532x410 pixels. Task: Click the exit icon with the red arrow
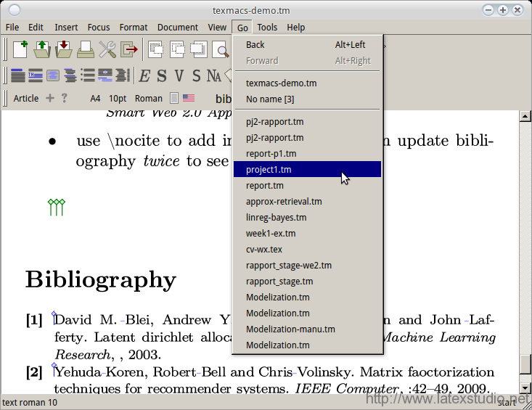pos(129,49)
